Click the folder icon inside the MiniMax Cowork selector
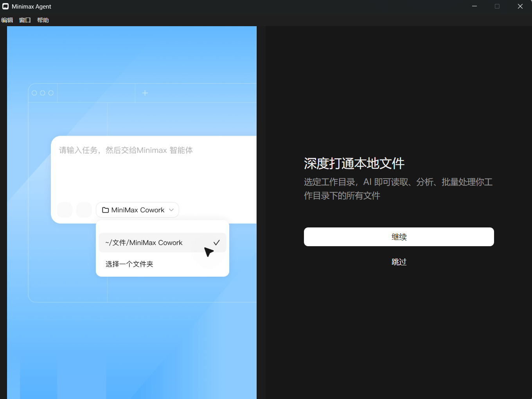532x399 pixels. (x=105, y=210)
